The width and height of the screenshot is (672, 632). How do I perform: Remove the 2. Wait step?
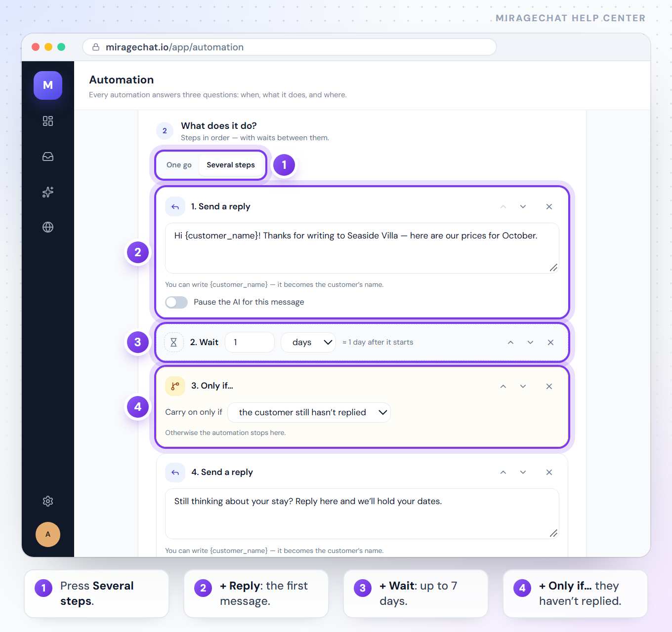pyautogui.click(x=550, y=342)
